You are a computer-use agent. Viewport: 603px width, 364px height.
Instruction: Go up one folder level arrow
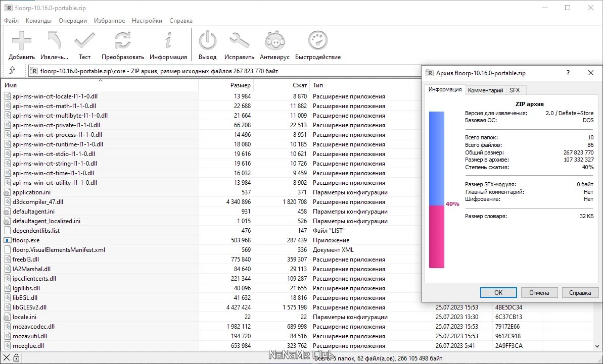[12, 71]
